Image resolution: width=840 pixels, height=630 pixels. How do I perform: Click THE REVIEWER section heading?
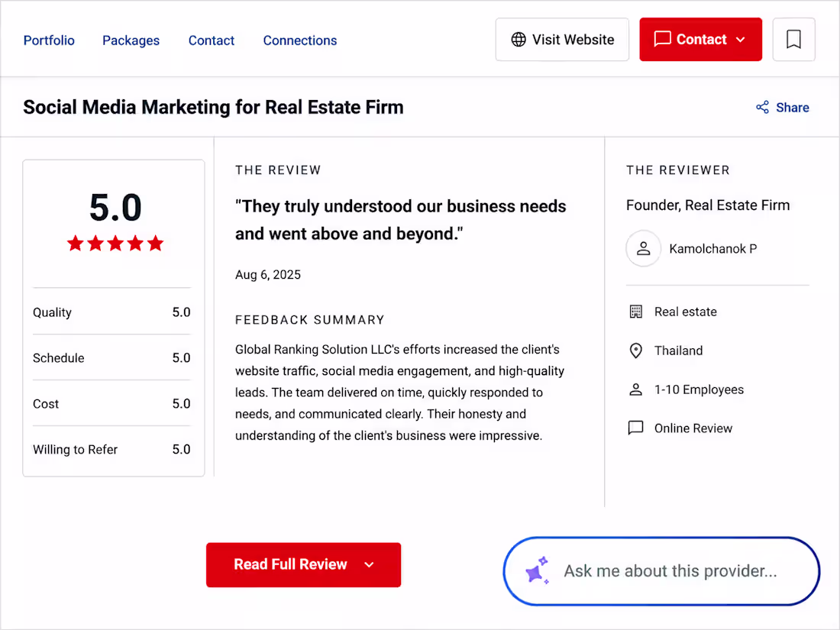point(677,170)
